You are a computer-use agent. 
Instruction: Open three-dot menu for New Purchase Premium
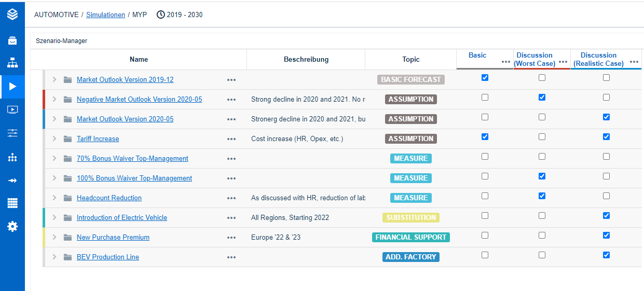coord(231,238)
